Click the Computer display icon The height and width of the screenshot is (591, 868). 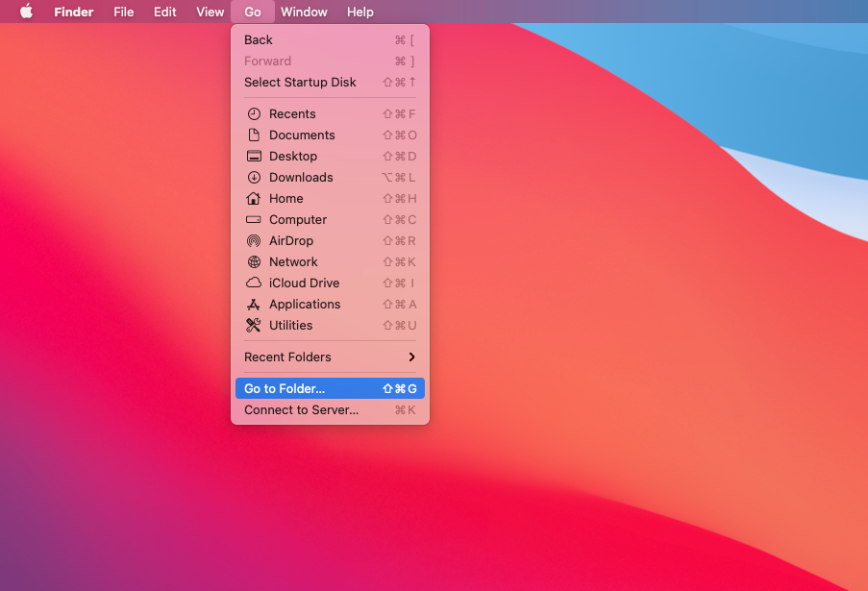click(252, 219)
